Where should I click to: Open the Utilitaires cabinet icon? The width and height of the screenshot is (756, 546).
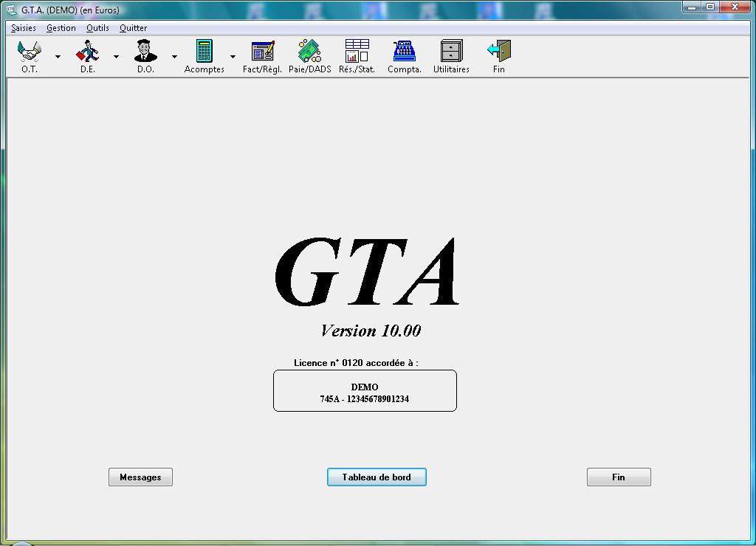tap(451, 51)
